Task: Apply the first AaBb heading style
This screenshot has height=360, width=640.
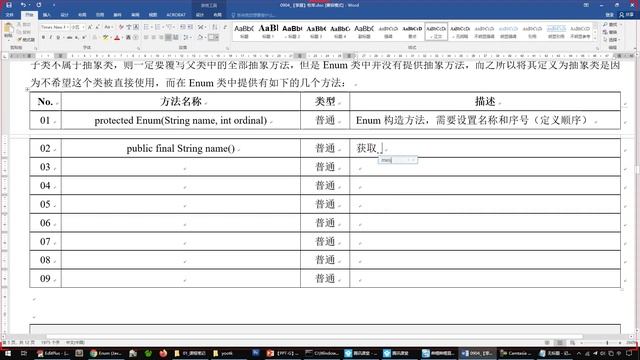Action: (x=244, y=31)
